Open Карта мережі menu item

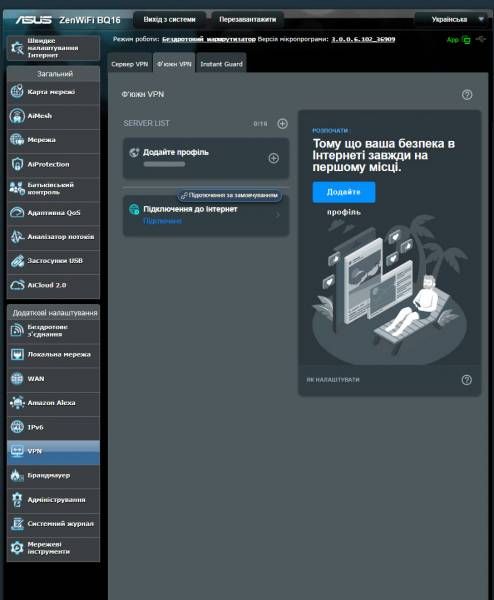(54, 92)
